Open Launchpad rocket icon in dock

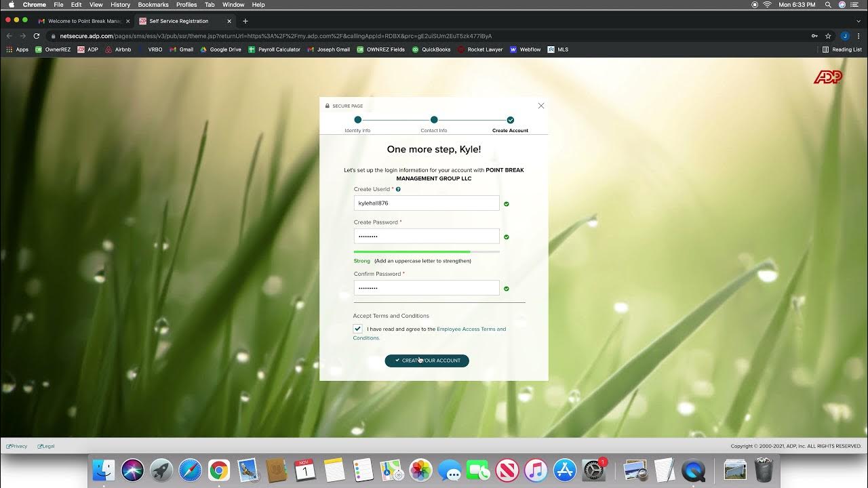pos(161,470)
